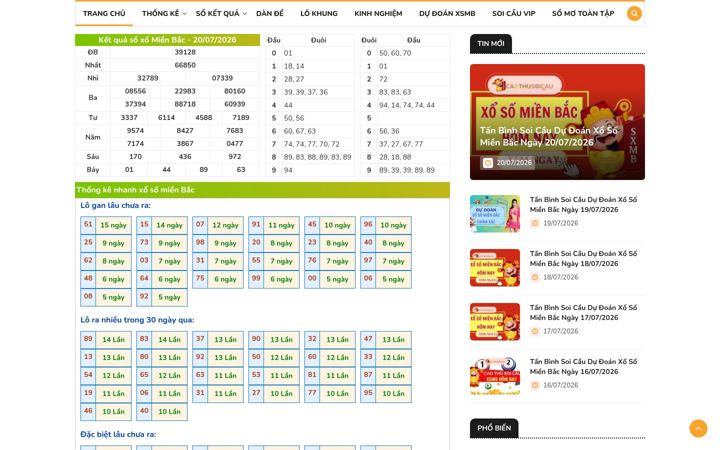
Task: Select the Tin Mới tab header
Action: [x=490, y=44]
